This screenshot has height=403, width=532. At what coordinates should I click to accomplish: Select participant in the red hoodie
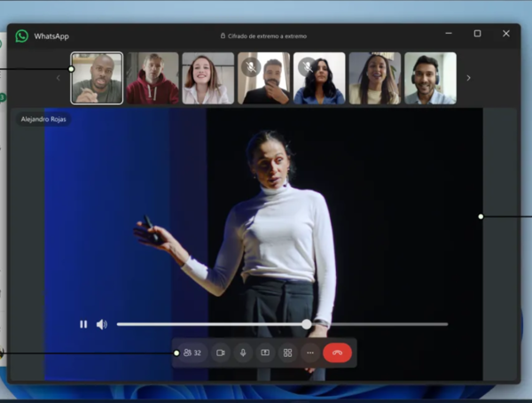tap(153, 78)
